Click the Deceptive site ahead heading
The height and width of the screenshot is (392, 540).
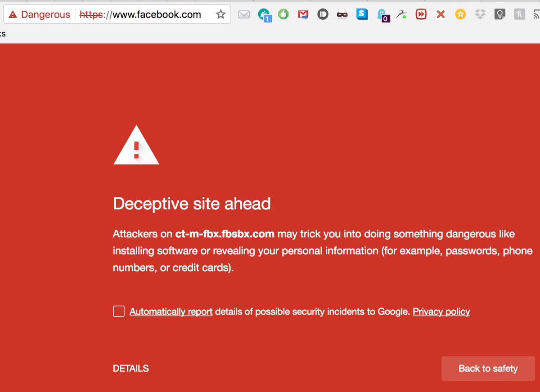click(192, 204)
